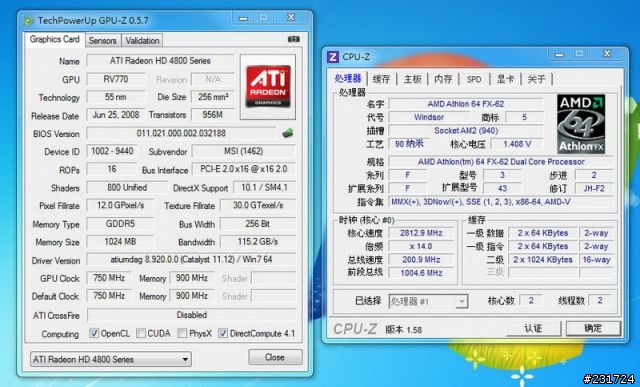
Task: Click the Subvendor field MSI (1462)
Action: point(243,151)
